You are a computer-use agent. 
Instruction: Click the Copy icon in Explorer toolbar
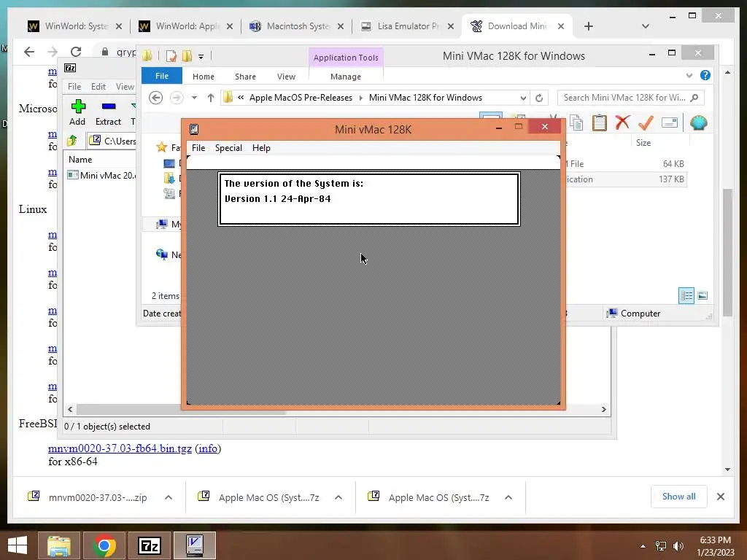coord(576,122)
